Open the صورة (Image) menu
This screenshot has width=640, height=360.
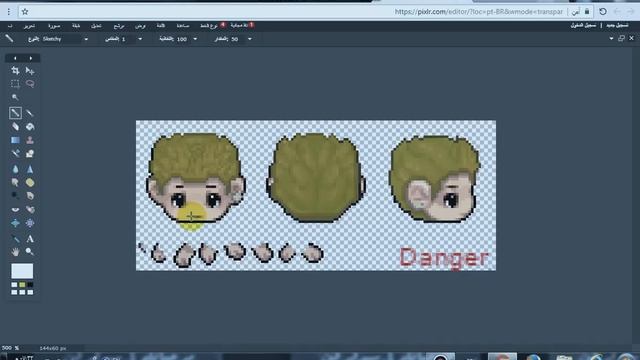coord(54,26)
